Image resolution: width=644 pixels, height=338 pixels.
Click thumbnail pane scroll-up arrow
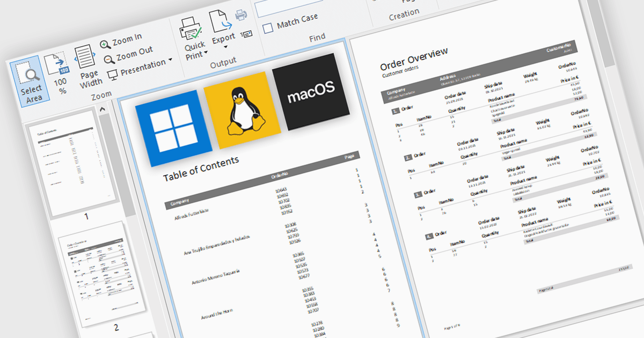point(102,109)
